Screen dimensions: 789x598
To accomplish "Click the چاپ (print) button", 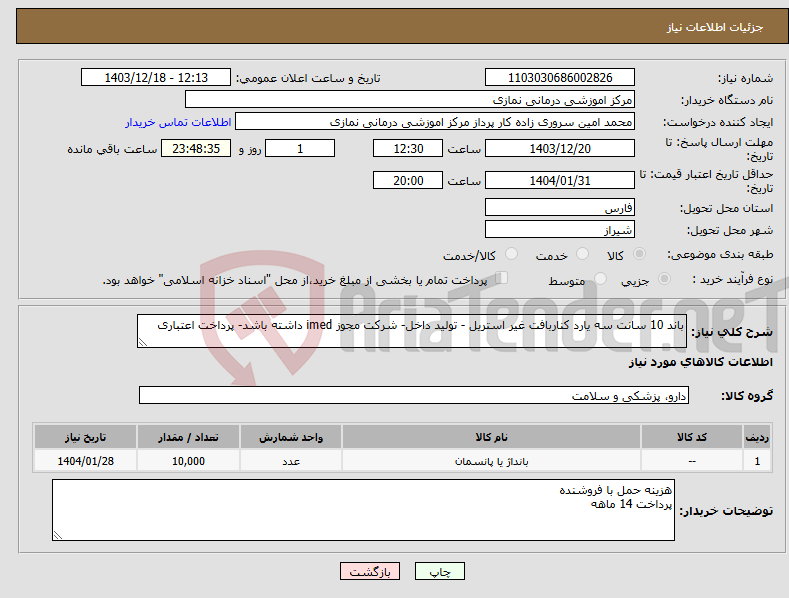I will [x=439, y=571].
